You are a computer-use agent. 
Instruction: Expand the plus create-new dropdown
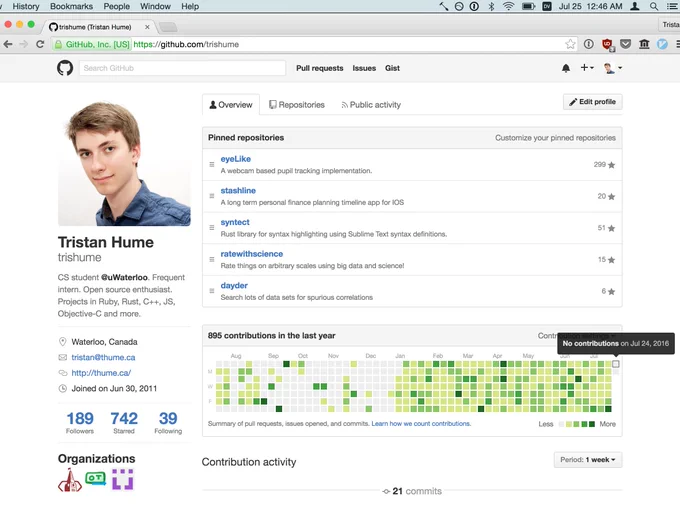pos(587,68)
